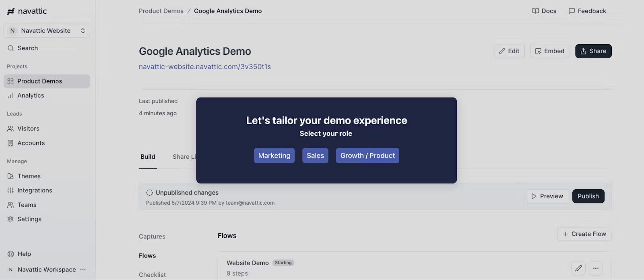644x280 pixels.
Task: Click the pencil icon in Edit button
Action: click(x=502, y=51)
